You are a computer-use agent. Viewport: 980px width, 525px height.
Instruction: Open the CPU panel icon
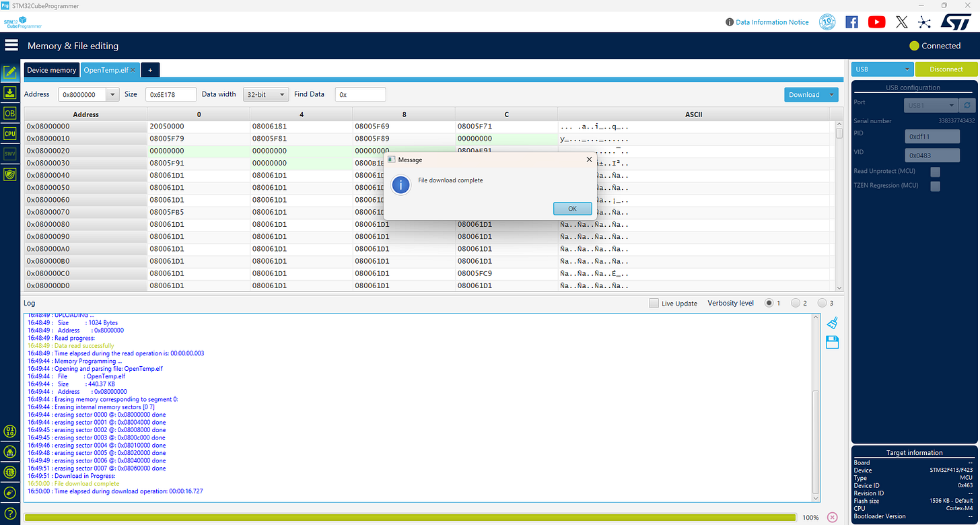click(10, 133)
